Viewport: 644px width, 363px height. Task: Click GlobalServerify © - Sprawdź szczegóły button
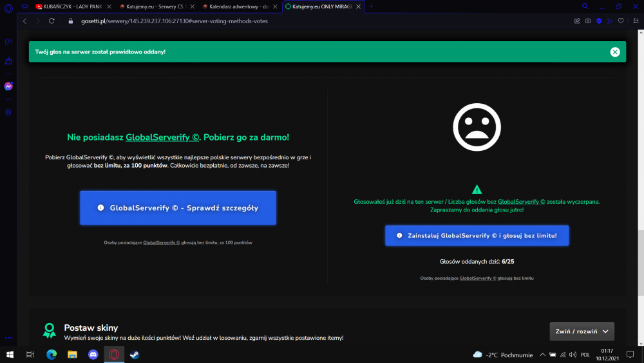coord(178,208)
